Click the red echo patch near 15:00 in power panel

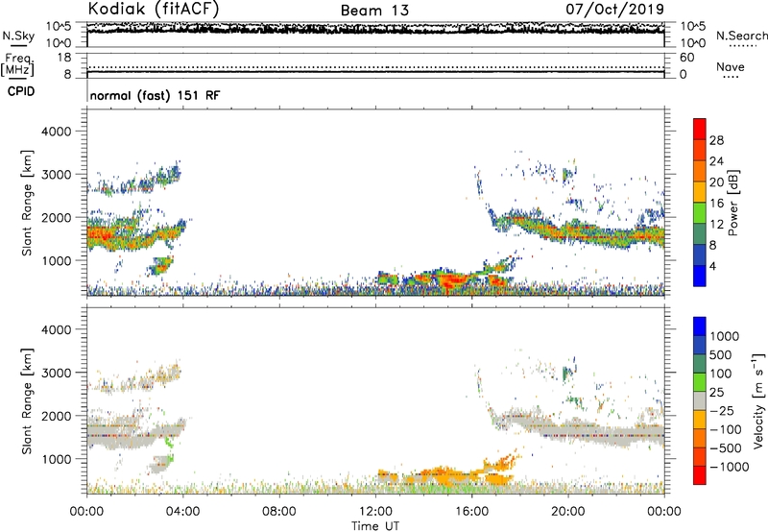click(x=451, y=280)
